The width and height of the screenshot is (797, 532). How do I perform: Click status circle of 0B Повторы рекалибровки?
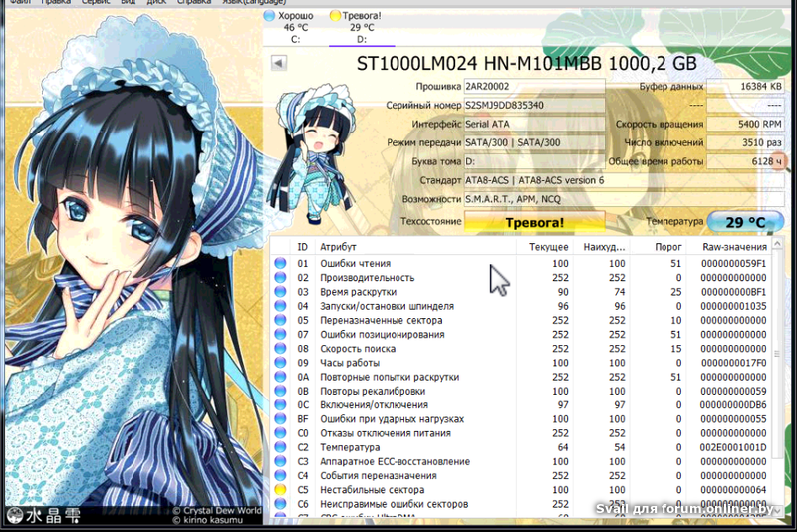coord(280,391)
